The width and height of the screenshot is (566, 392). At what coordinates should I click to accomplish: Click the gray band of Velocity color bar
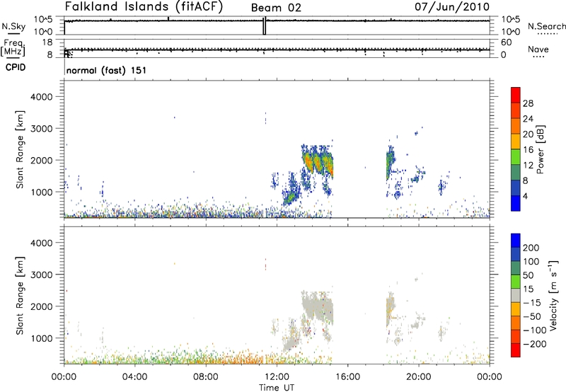point(516,296)
